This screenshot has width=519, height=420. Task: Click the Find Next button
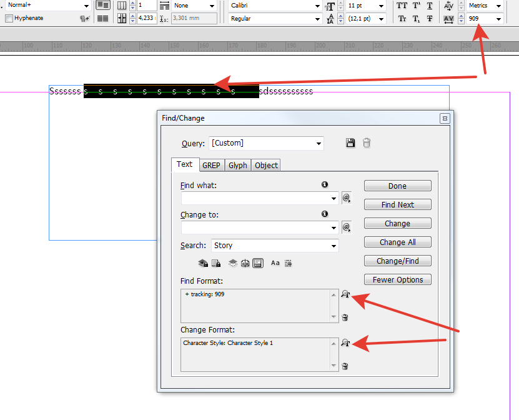(x=397, y=205)
